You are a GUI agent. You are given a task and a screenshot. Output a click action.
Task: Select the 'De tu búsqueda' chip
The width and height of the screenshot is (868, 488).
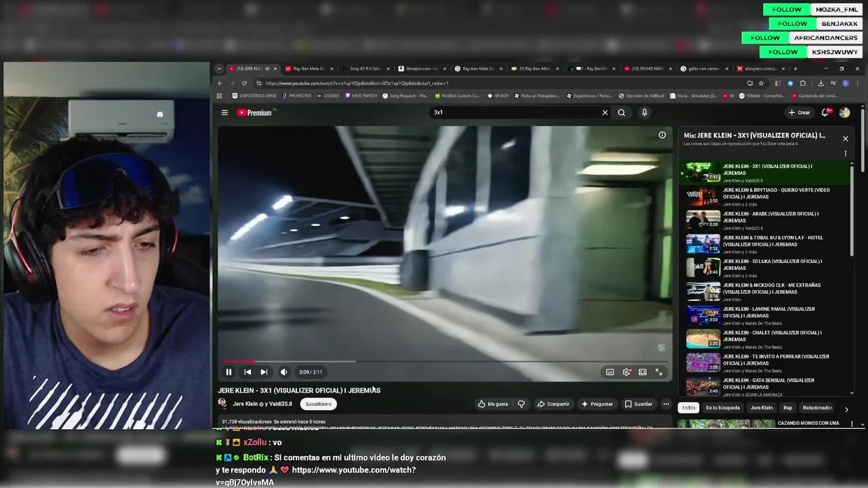click(723, 408)
